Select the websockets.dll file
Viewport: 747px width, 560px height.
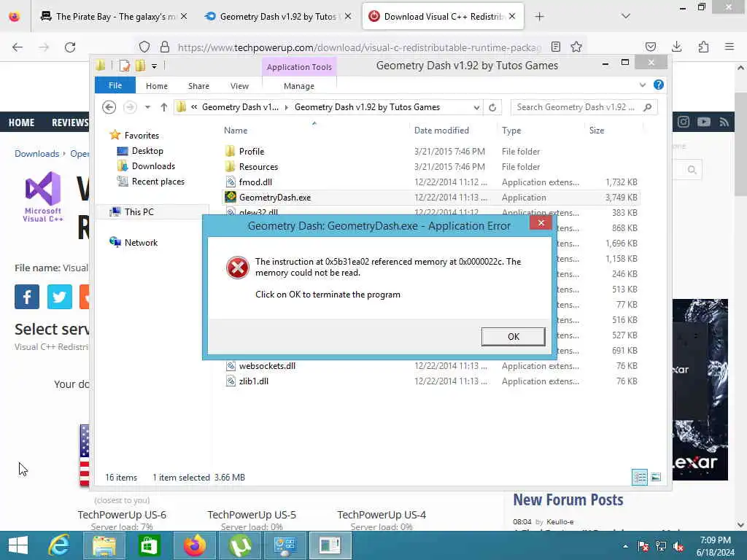point(267,366)
